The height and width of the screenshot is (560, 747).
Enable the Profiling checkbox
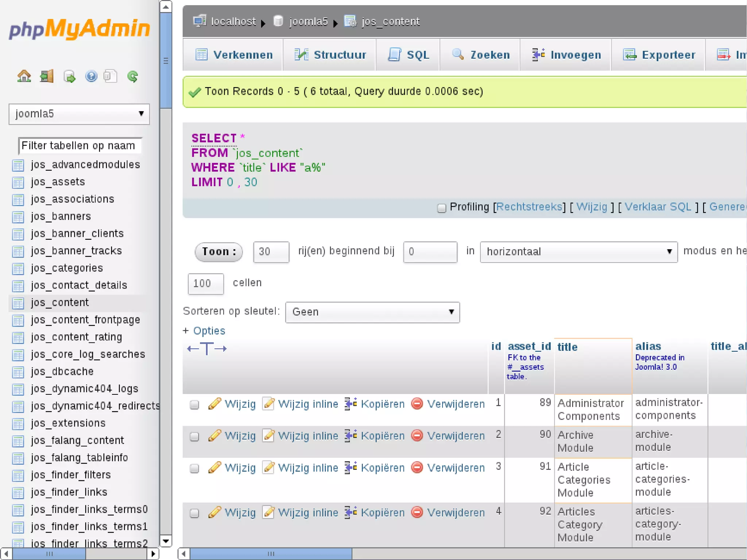coord(441,208)
